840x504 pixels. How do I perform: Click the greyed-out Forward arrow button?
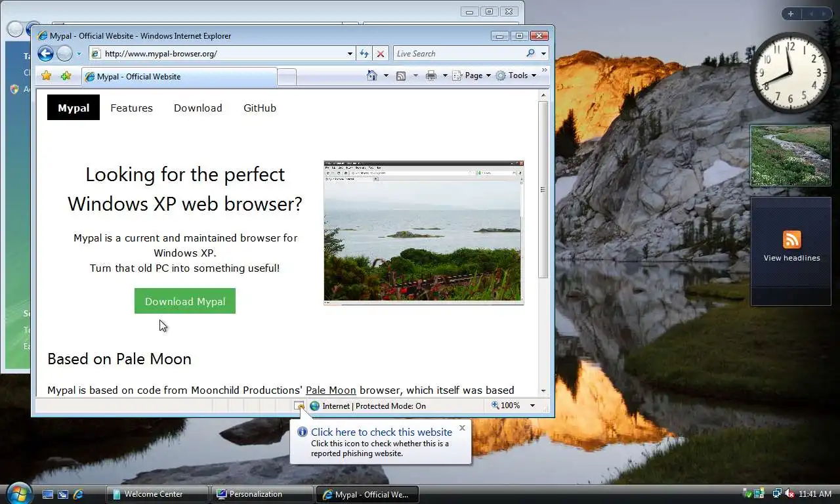(64, 54)
